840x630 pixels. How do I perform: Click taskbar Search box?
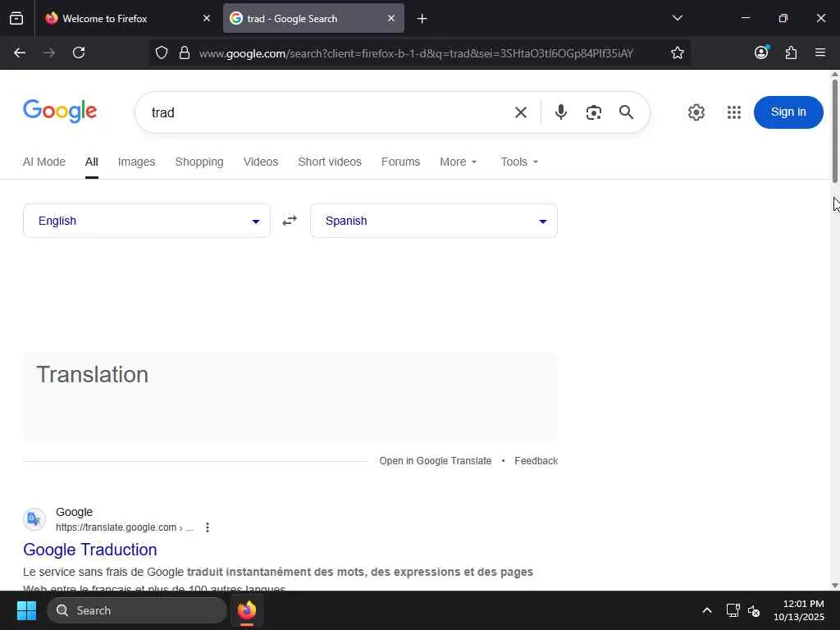tap(137, 610)
